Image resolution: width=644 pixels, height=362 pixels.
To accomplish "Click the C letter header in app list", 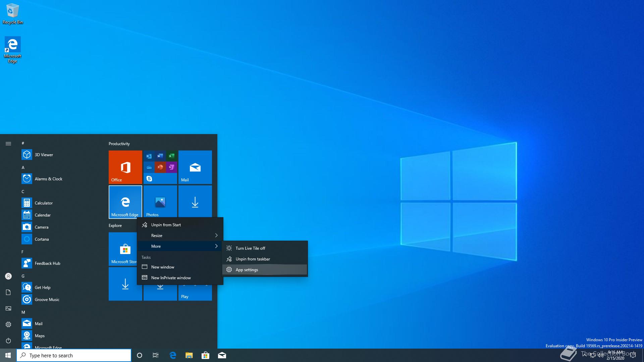I will [x=23, y=191].
